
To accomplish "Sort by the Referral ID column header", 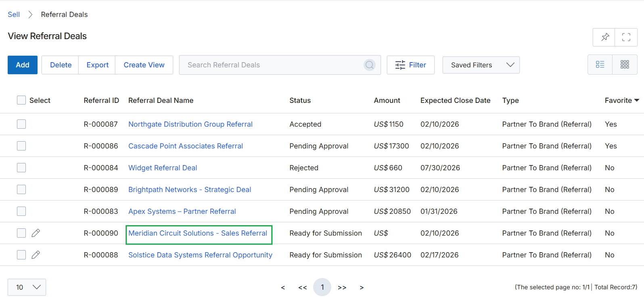I will [x=101, y=100].
